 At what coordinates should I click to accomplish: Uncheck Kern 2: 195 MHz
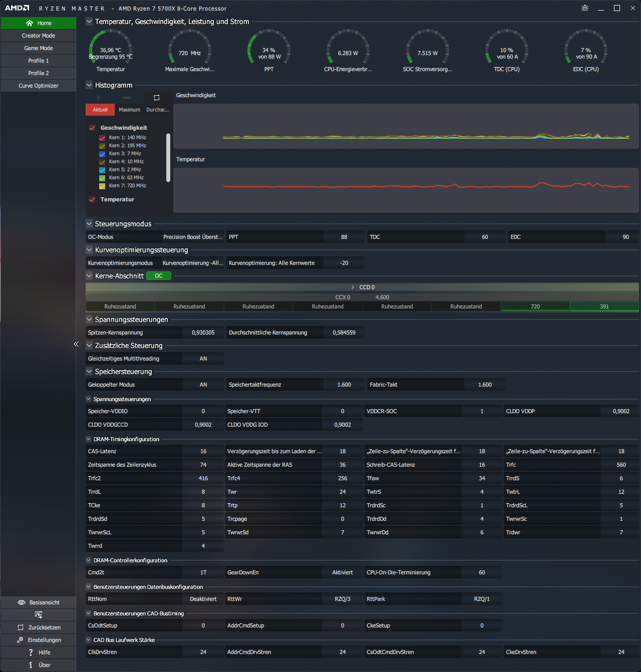[102, 146]
